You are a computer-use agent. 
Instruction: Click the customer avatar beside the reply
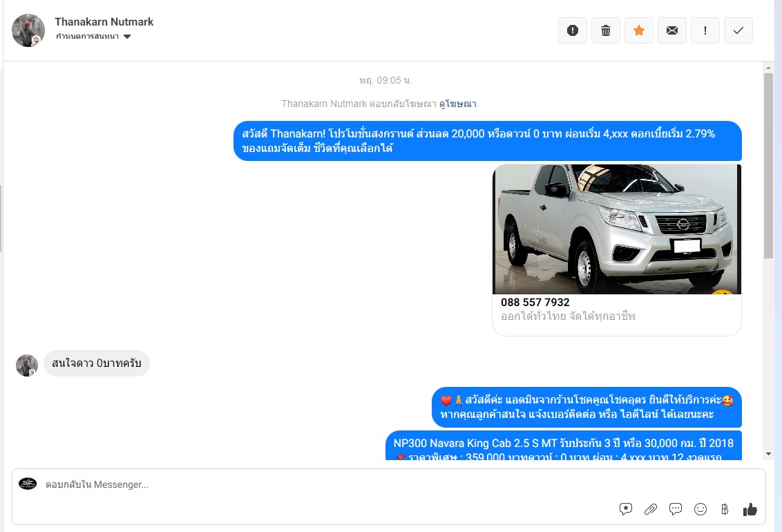[27, 365]
